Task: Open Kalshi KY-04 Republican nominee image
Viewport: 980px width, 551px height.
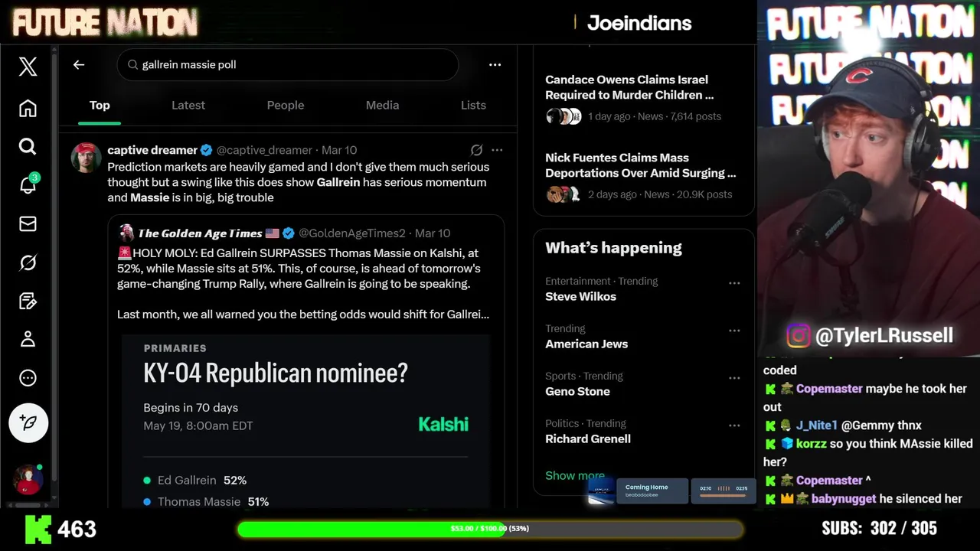Action: click(305, 421)
